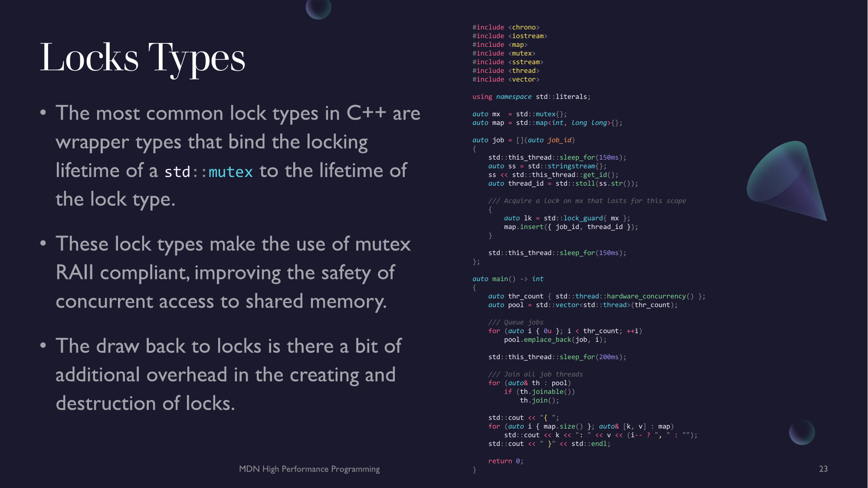Click 'std::cout << "{ ";' line
868x488 pixels.
524,418
